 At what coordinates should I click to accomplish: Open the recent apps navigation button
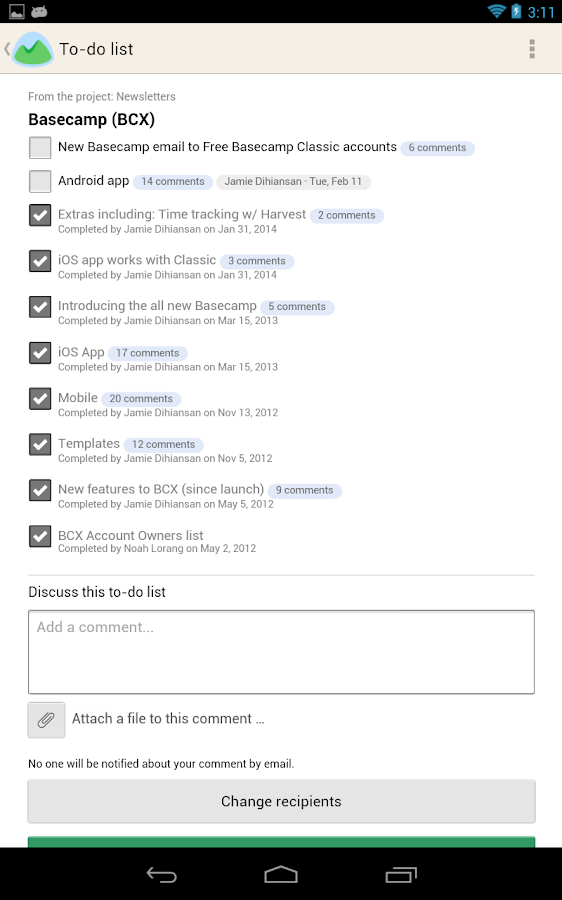pyautogui.click(x=401, y=875)
